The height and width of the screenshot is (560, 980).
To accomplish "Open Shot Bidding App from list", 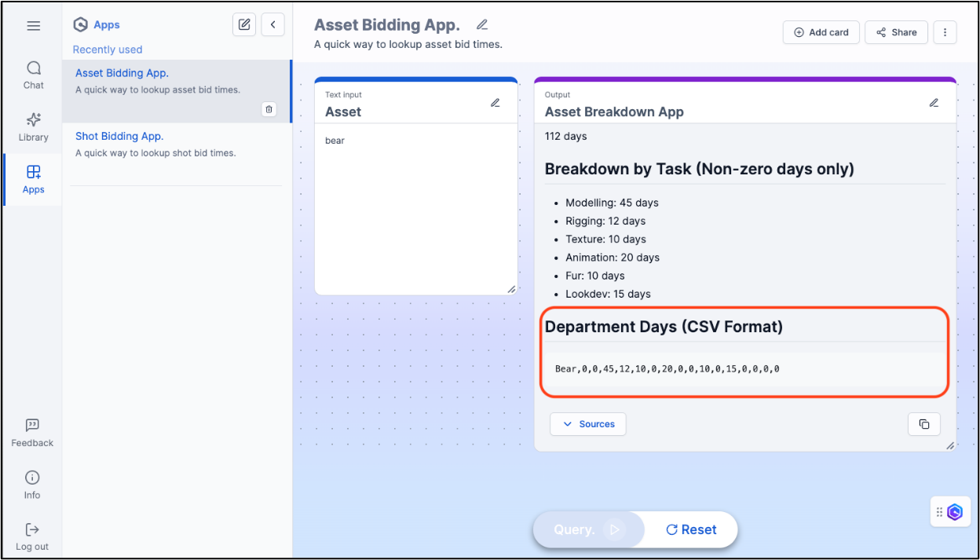I will (119, 136).
